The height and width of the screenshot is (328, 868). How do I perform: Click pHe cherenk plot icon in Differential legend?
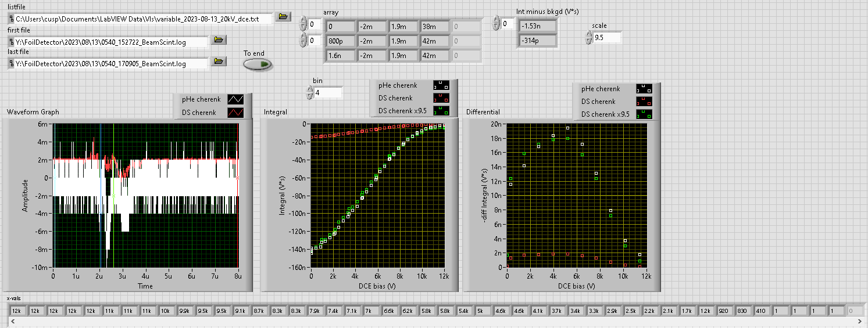[x=644, y=89]
